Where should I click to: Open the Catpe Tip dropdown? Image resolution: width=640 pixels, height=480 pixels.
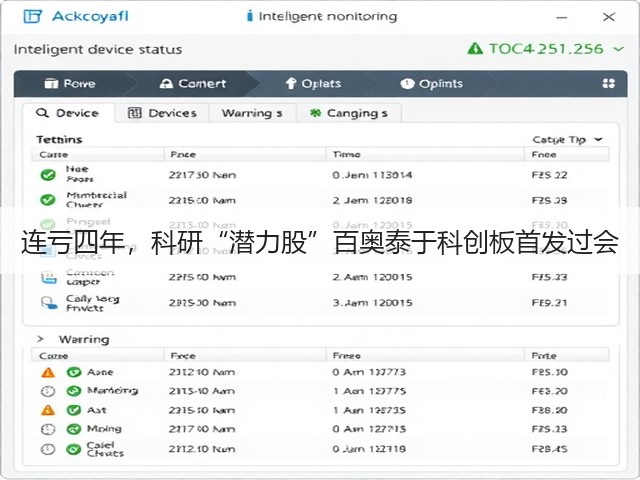click(567, 140)
